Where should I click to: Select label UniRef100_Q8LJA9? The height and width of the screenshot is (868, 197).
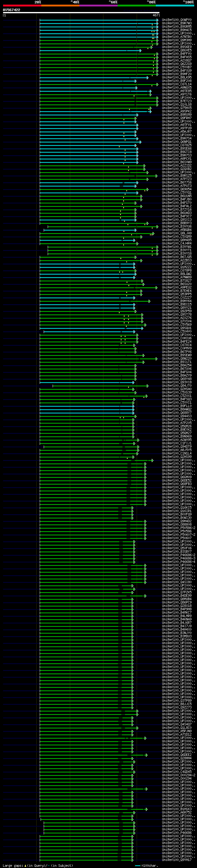(x=177, y=233)
